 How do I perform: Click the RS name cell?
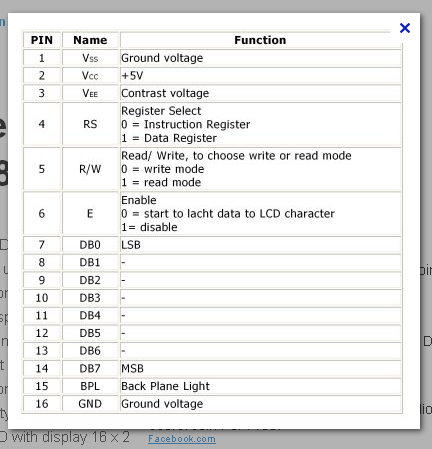coord(90,124)
